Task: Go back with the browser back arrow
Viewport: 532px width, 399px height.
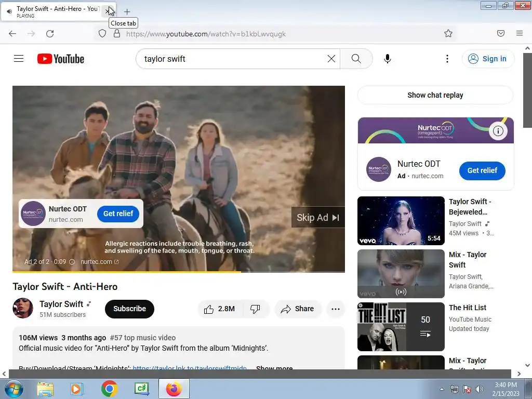Action: [x=12, y=34]
